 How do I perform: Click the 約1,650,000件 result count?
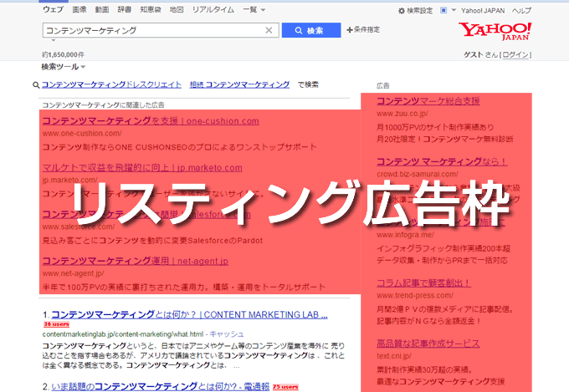[x=63, y=55]
